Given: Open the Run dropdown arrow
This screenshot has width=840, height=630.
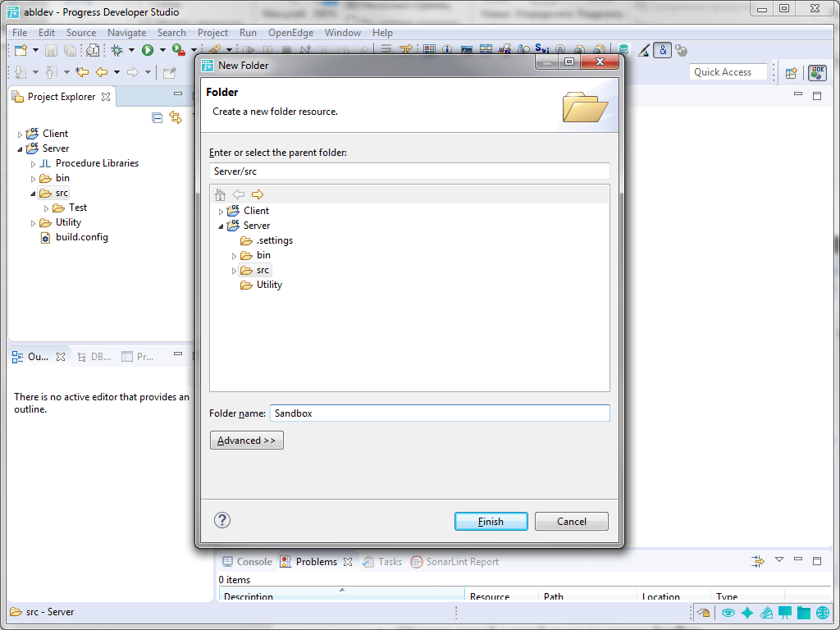Looking at the screenshot, I should tap(162, 50).
